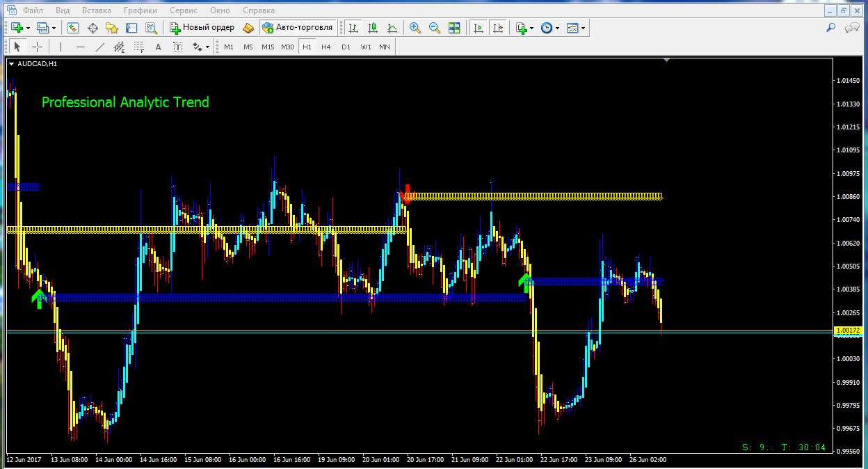Click the Новый ордер button
The width and height of the screenshot is (868, 469).
(x=202, y=28)
